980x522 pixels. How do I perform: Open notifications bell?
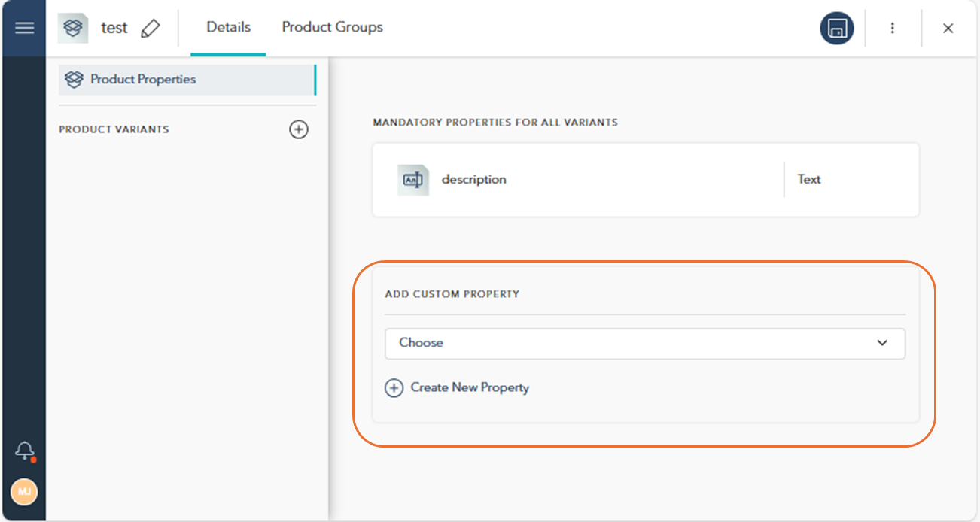25,451
